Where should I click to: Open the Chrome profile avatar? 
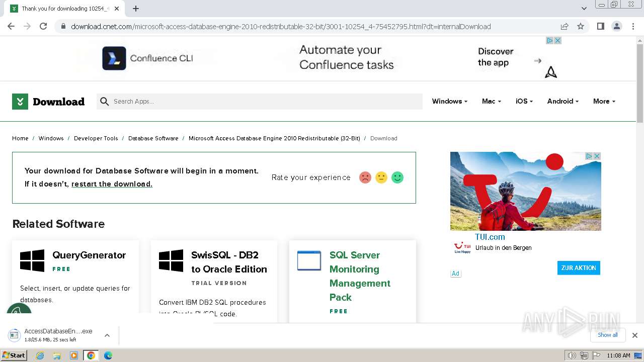click(x=616, y=27)
